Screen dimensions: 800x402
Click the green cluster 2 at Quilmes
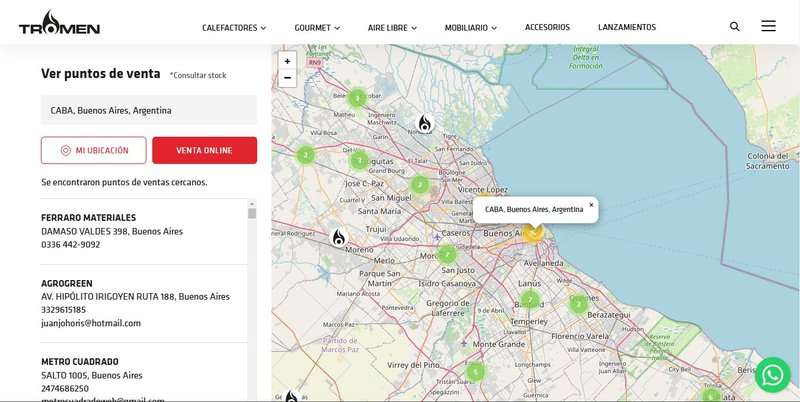click(x=579, y=305)
